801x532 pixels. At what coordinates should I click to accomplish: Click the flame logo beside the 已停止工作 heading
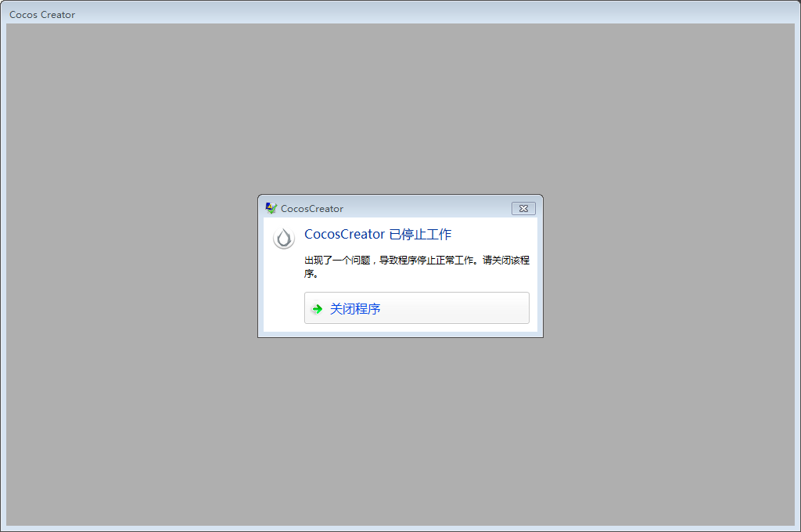tap(283, 238)
